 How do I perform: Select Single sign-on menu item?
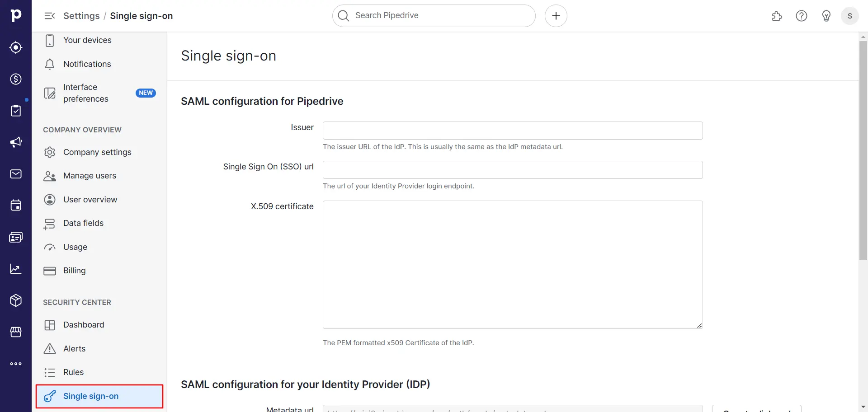click(99, 396)
